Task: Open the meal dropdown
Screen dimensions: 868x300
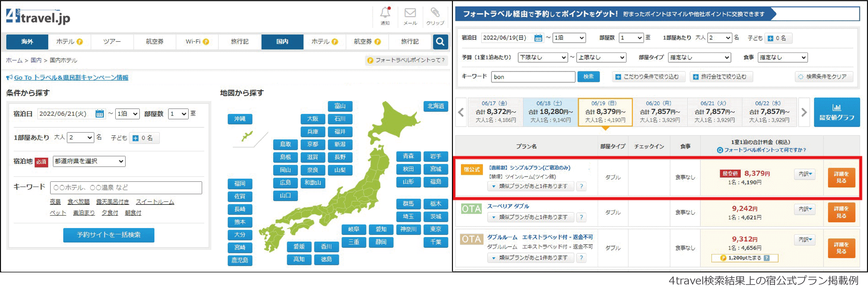Action: 782,57
